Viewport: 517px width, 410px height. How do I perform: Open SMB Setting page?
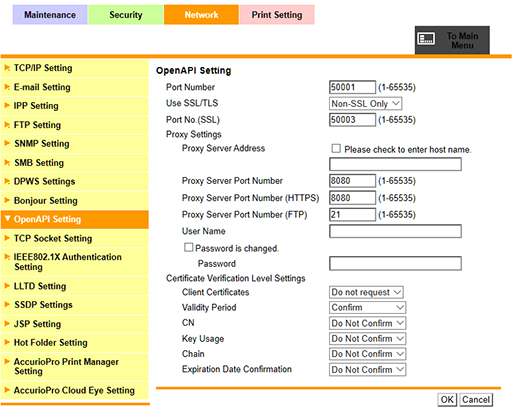(x=75, y=163)
